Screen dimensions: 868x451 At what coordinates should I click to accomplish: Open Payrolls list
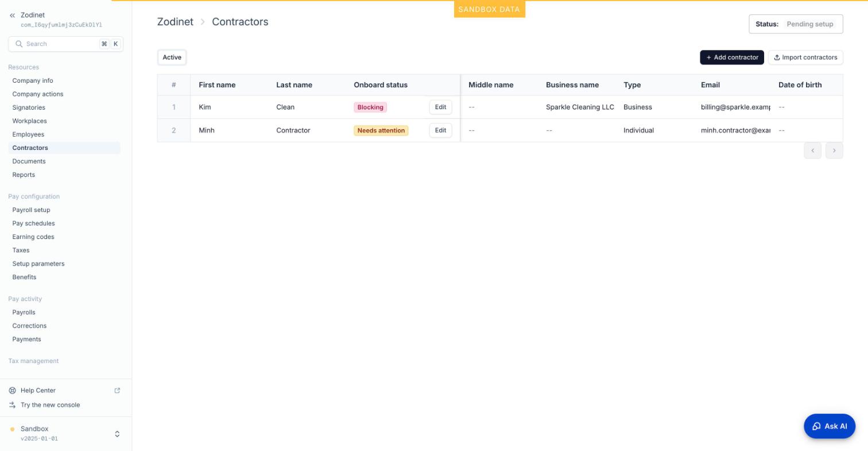24,313
